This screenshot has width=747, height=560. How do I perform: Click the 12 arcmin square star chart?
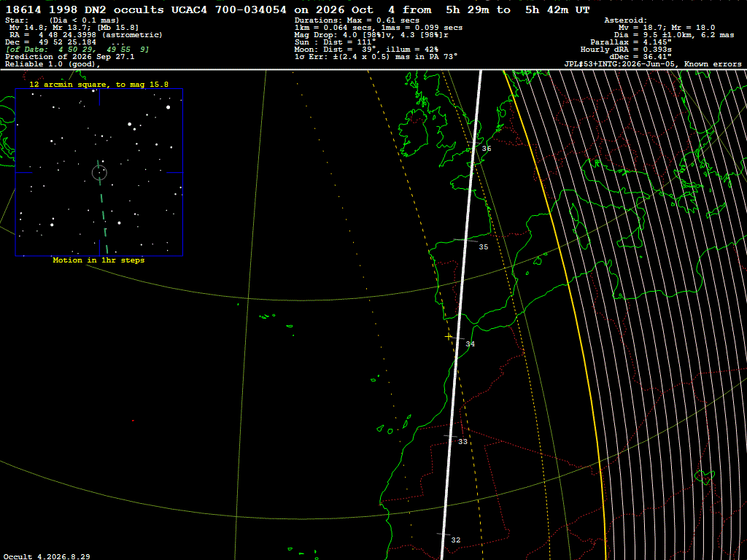pyautogui.click(x=99, y=172)
